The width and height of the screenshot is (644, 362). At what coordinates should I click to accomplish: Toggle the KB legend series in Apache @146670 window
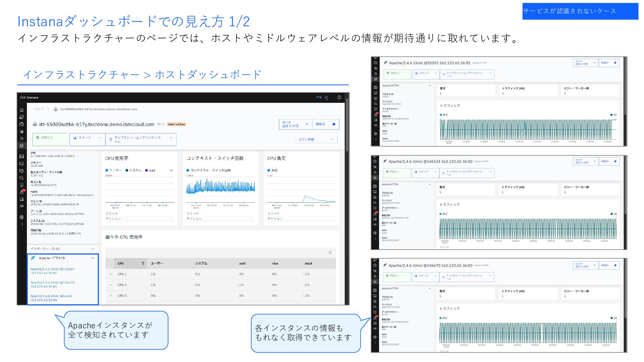614,318
